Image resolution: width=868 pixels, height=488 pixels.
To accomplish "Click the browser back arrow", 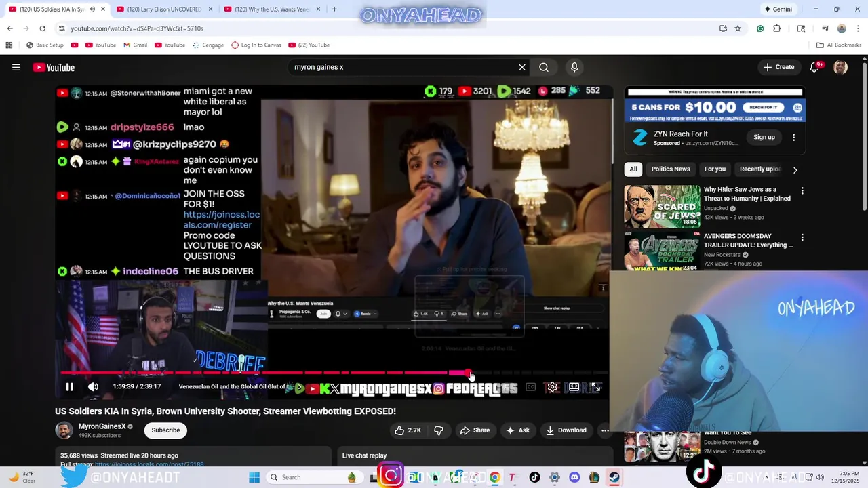I will click(x=9, y=28).
